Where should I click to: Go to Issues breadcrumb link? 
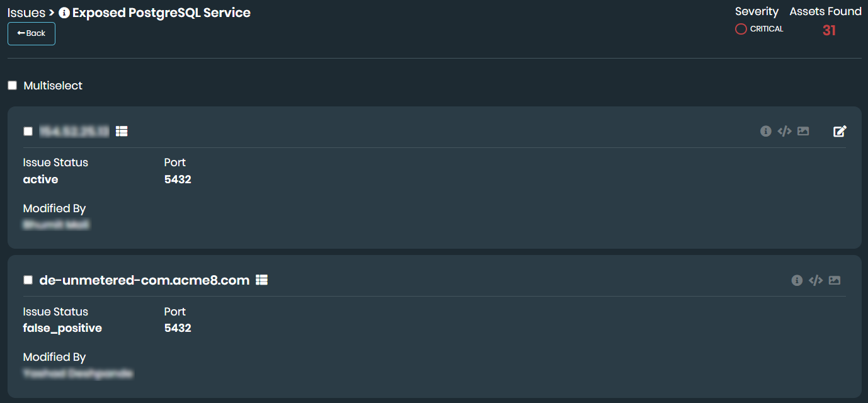coord(26,13)
